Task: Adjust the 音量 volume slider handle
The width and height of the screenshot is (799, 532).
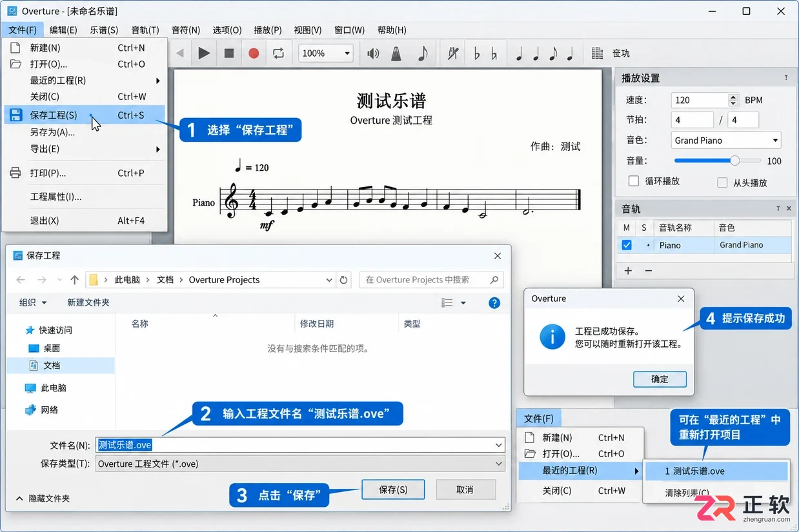Action: pos(735,161)
